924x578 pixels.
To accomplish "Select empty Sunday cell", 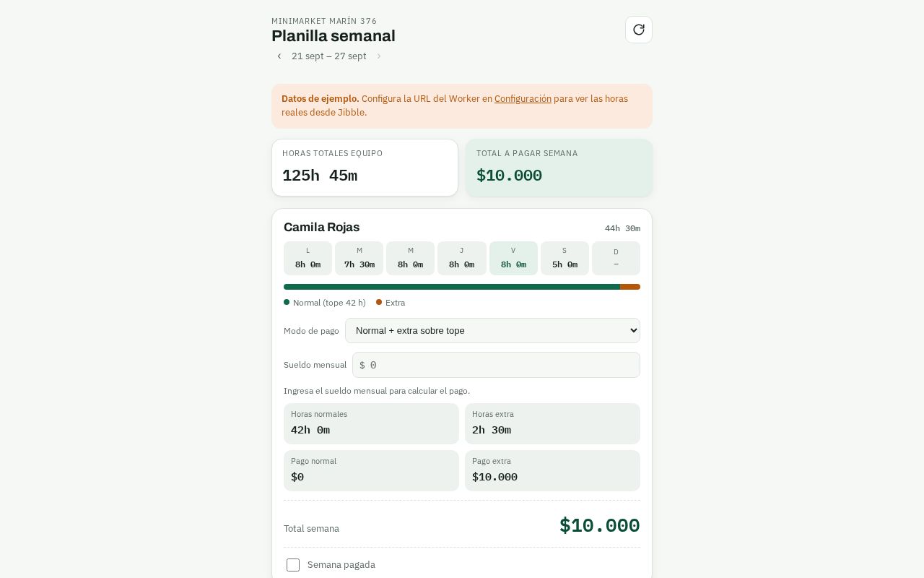I will pyautogui.click(x=616, y=258).
